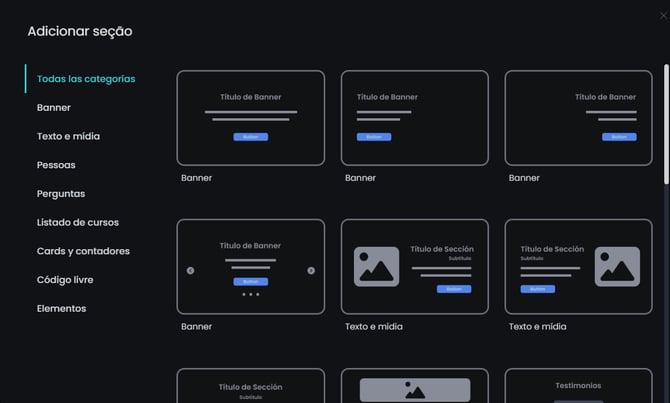This screenshot has width=670, height=403.
Task: Choose the left-aligned Banner template
Action: coord(414,118)
